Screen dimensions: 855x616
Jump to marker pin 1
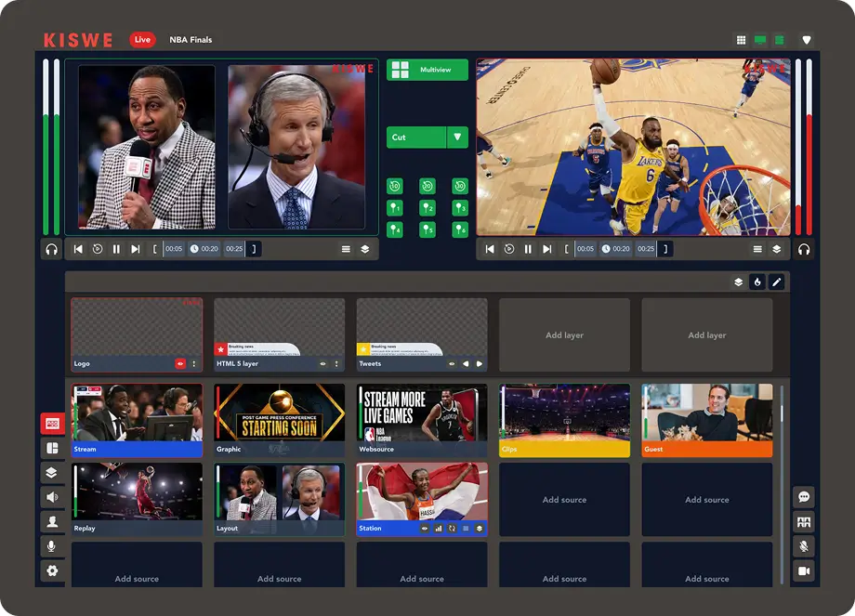(395, 208)
